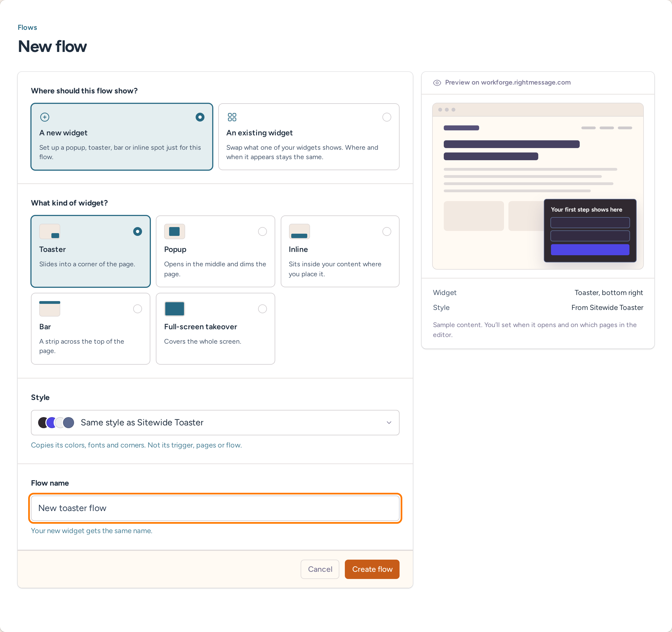Click the Full-screen takeover thumbnail icon
This screenshot has height=632, width=672.
pyautogui.click(x=174, y=309)
